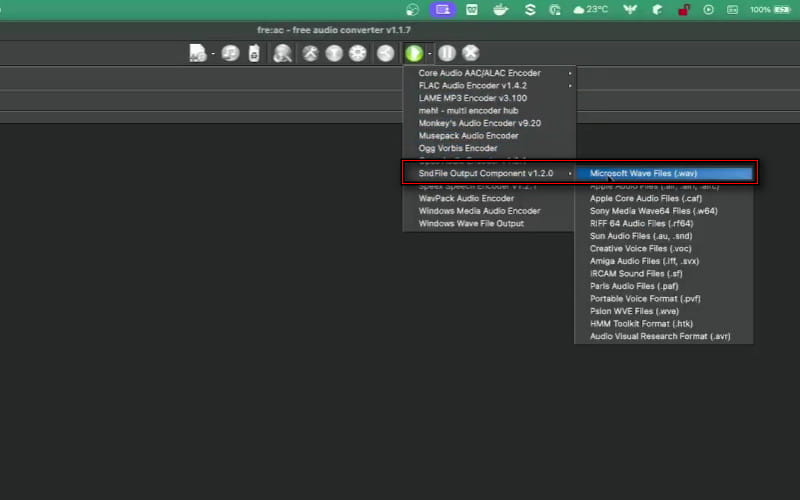Viewport: 800px width, 500px height.
Task: Pick Psion WVE Files (.wve)
Action: [x=634, y=311]
